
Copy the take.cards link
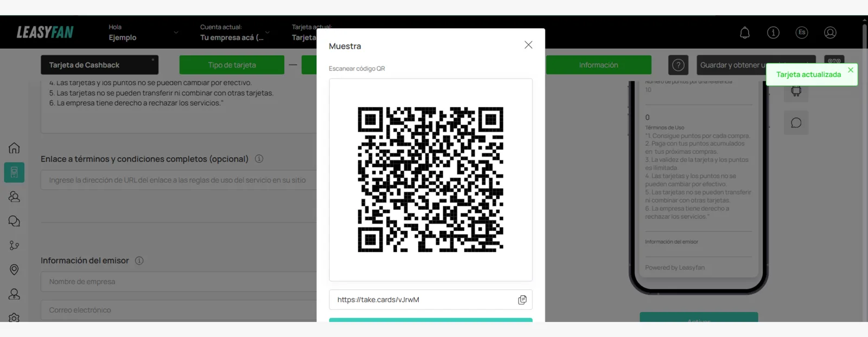click(522, 300)
